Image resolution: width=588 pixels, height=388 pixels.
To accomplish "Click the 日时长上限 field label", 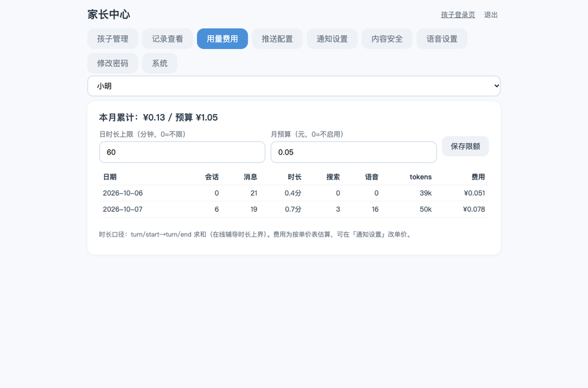I will tap(143, 134).
